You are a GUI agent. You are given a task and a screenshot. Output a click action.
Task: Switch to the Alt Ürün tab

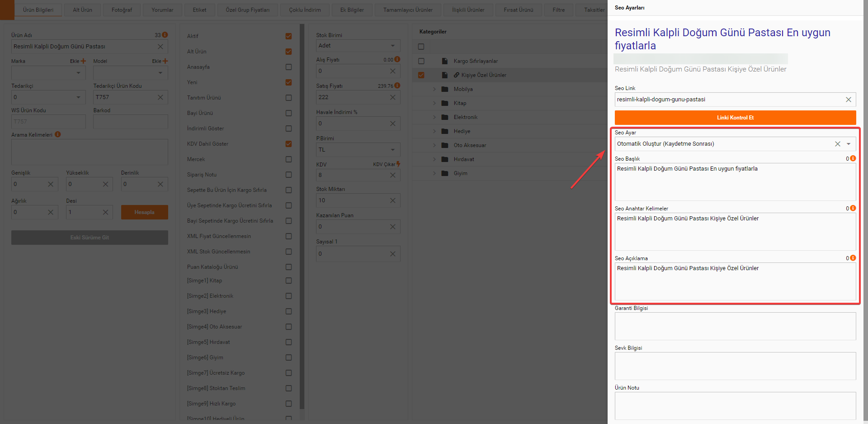[x=83, y=10]
